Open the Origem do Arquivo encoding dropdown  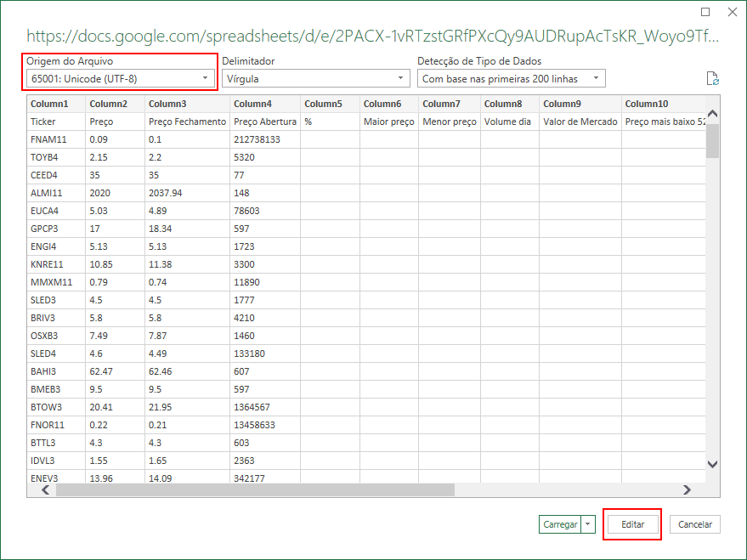tap(120, 79)
